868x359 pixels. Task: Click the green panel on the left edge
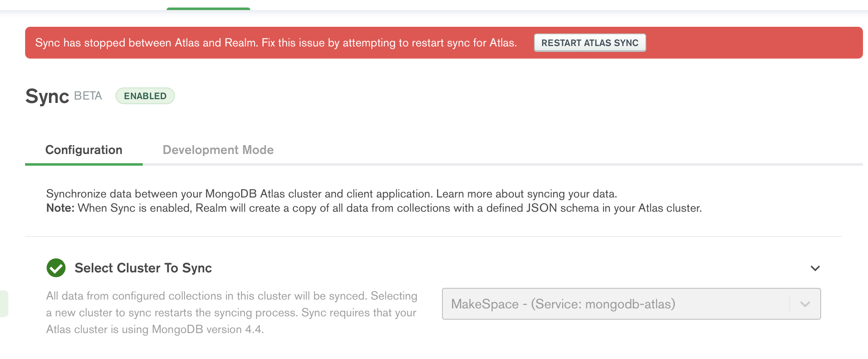[x=4, y=303]
